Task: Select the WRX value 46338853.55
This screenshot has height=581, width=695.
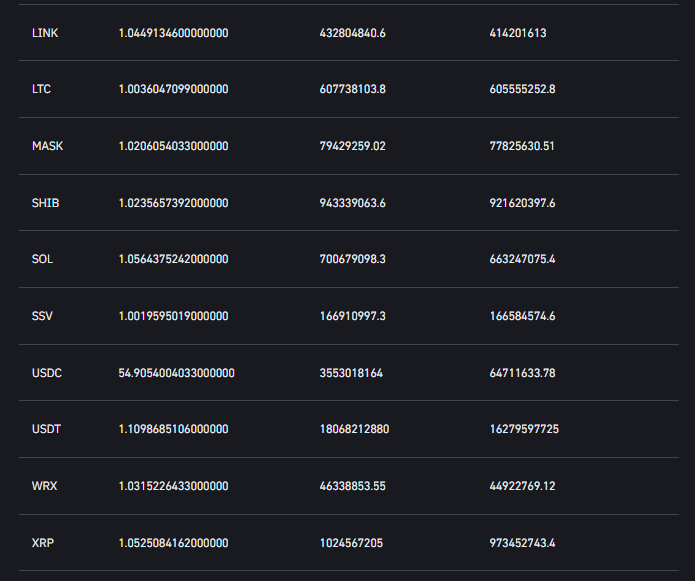Action: point(352,486)
